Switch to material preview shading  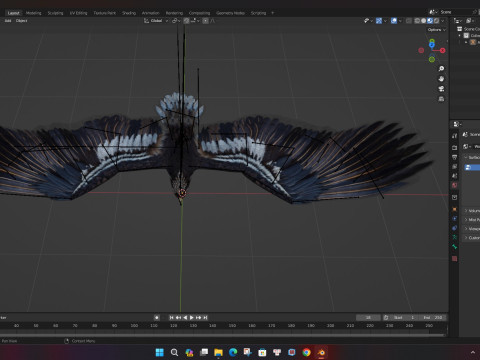tap(430, 21)
